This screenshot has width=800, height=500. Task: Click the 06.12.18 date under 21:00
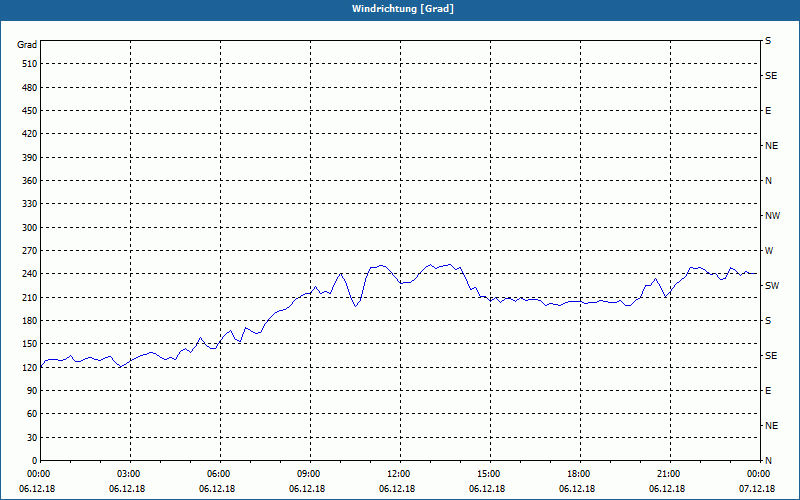pos(667,489)
